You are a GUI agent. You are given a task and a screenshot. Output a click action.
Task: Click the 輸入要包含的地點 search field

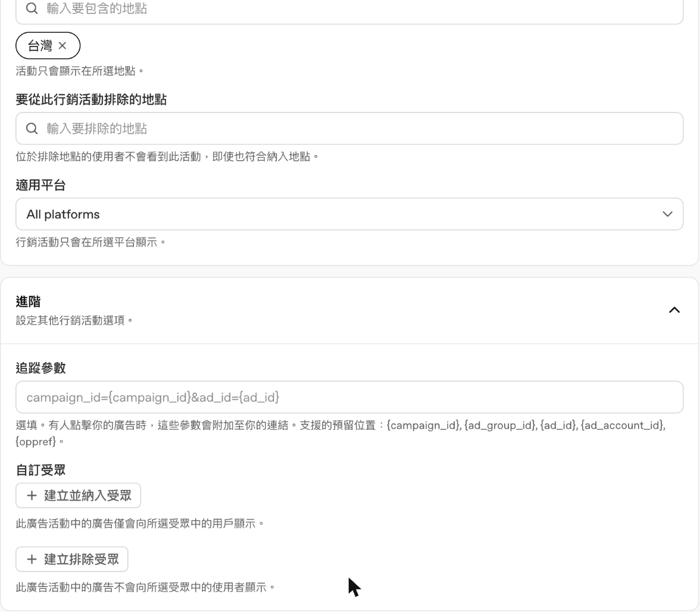coord(349,9)
